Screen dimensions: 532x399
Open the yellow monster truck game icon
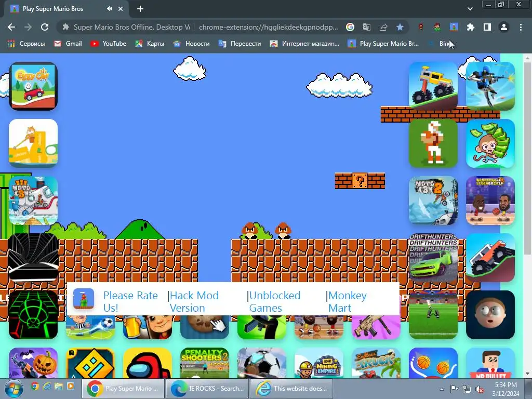[433, 86]
